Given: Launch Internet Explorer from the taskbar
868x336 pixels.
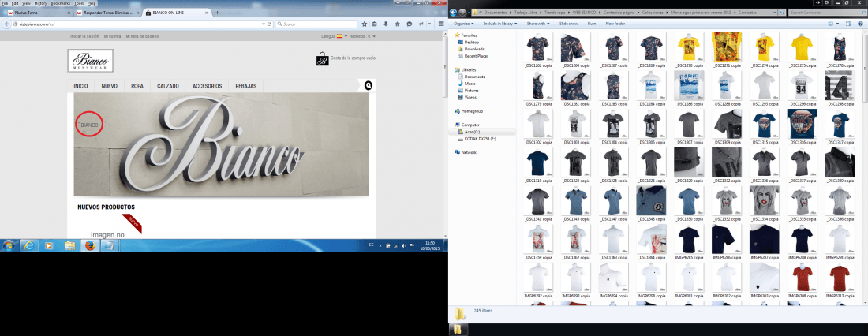Looking at the screenshot, I should (x=28, y=245).
